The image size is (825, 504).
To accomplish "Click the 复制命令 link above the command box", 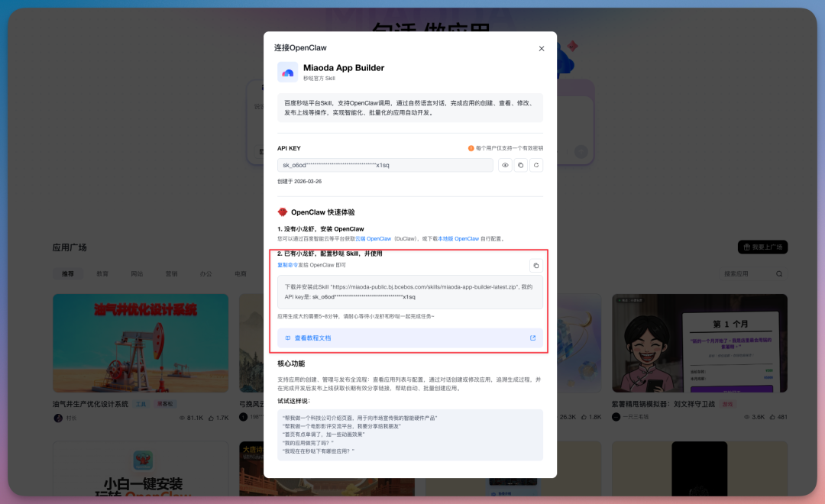I will click(285, 265).
